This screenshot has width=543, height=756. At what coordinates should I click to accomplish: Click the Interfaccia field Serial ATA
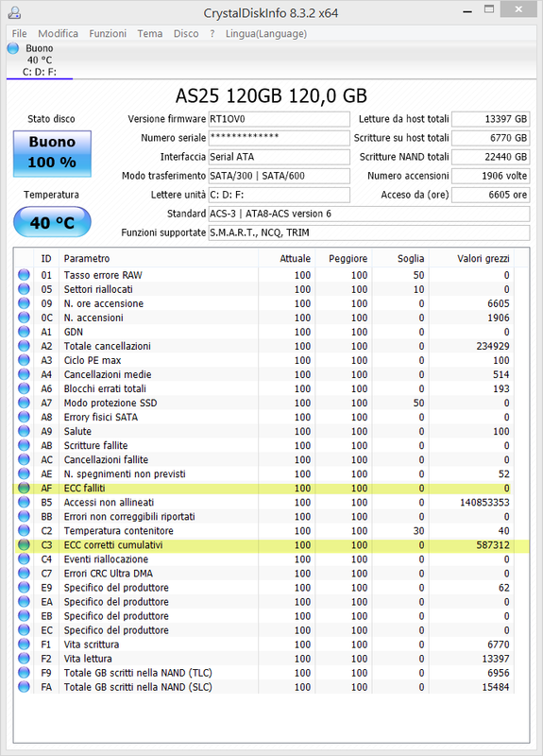(279, 157)
